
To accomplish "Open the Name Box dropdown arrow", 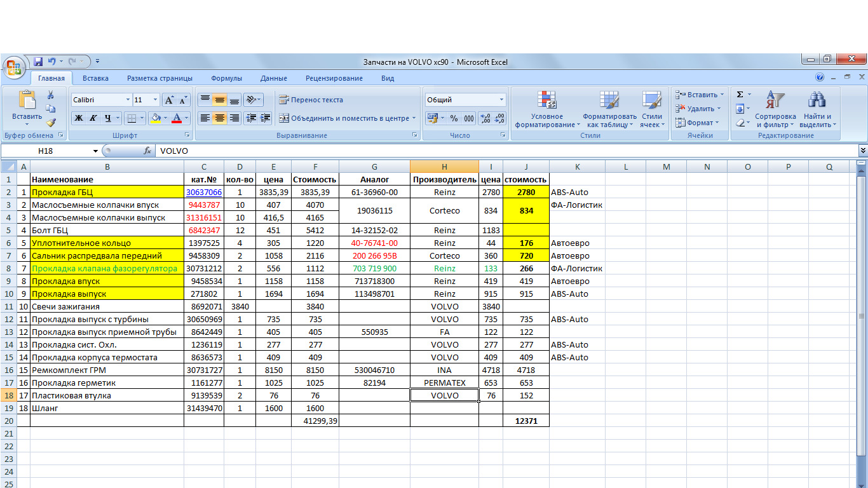I will (96, 151).
